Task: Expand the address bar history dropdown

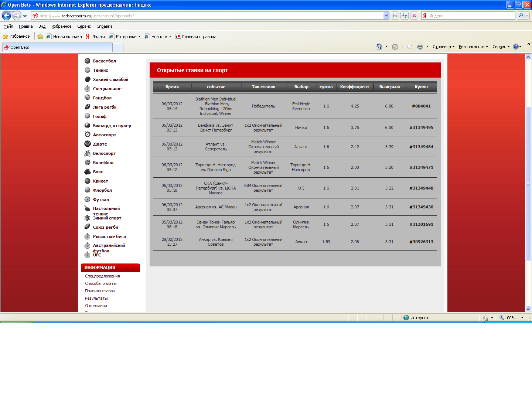Action: click(x=386, y=16)
